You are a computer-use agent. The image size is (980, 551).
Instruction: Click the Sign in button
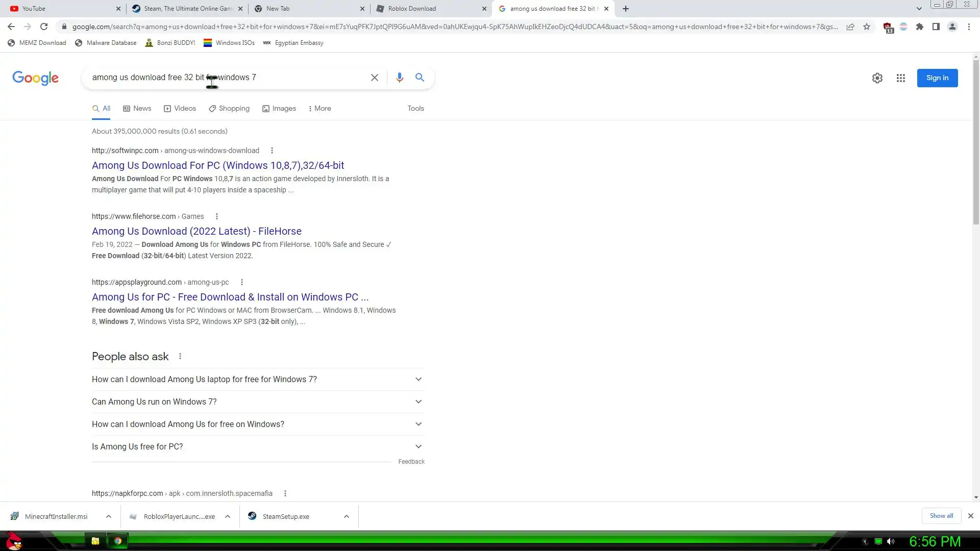937,78
